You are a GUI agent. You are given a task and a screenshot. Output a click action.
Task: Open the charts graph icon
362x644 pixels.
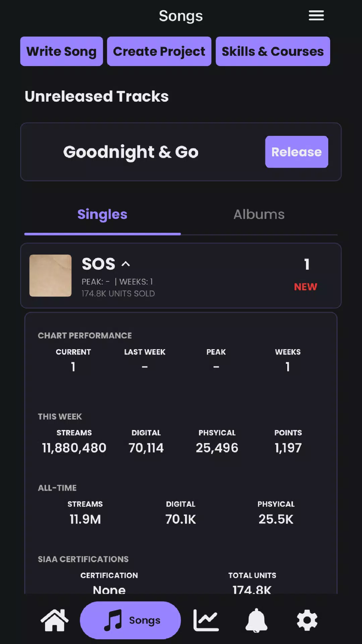[206, 620]
